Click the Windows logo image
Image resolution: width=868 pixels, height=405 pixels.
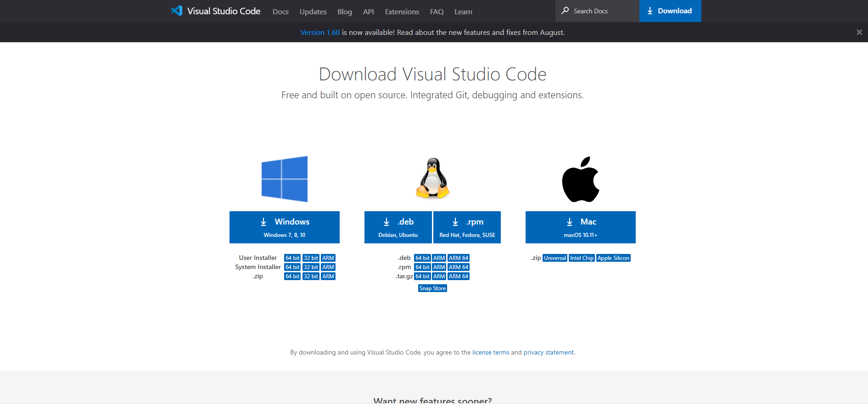285,179
